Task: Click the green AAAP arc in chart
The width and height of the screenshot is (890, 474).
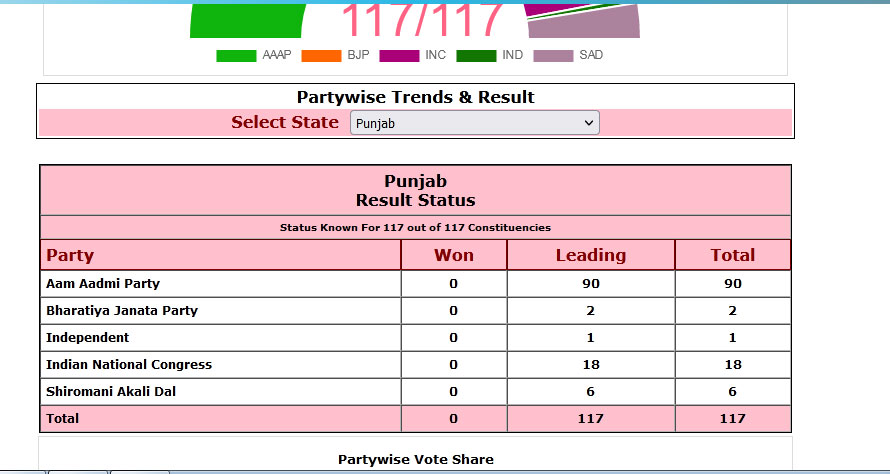Action: point(246,22)
